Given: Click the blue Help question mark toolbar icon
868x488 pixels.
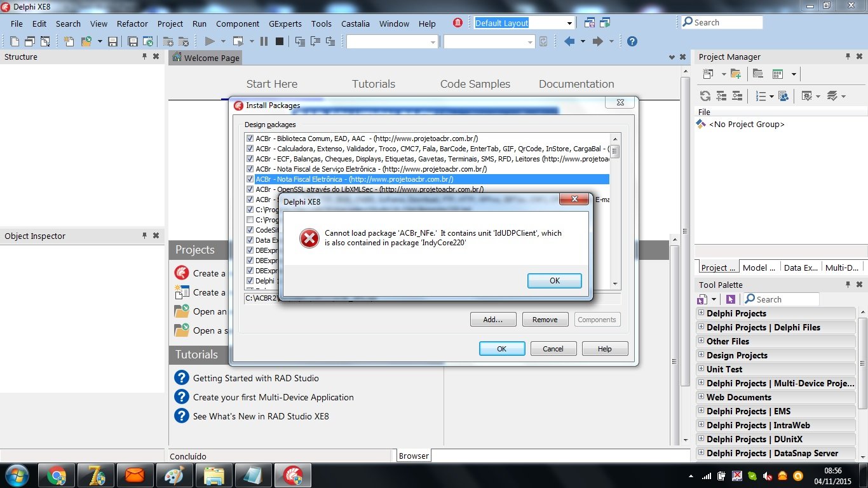Looking at the screenshot, I should [x=632, y=41].
